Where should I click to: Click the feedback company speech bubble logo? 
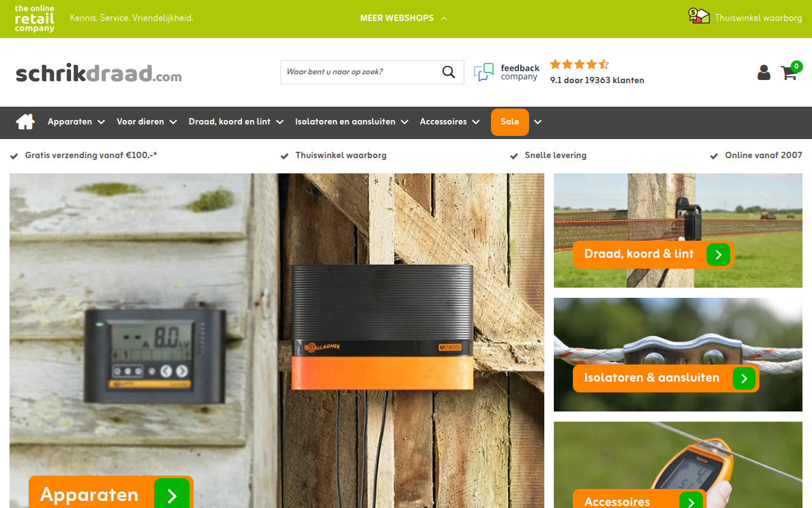pyautogui.click(x=484, y=72)
